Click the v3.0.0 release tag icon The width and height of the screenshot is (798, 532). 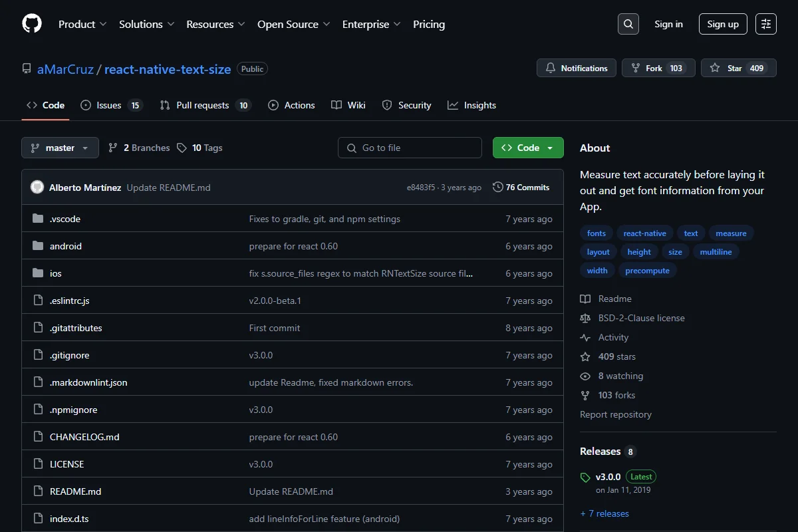pos(585,477)
